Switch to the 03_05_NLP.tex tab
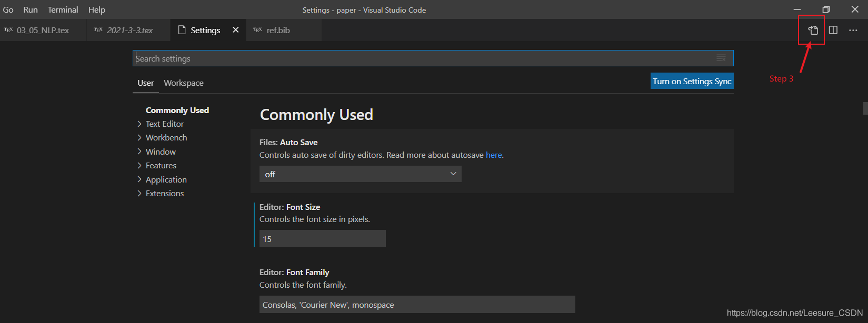 click(43, 30)
